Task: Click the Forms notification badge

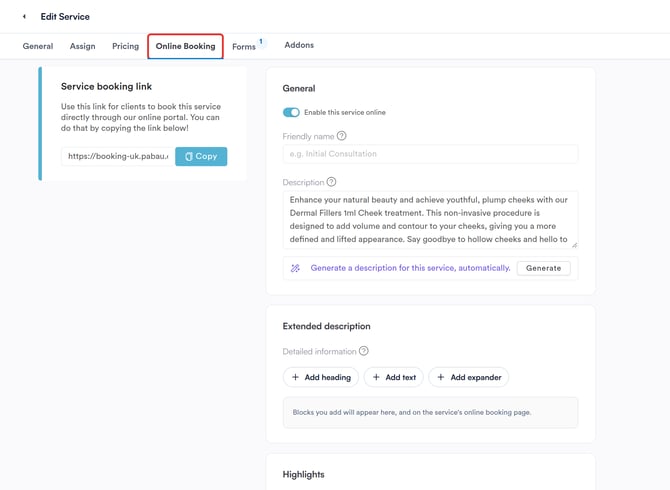Action: click(261, 41)
